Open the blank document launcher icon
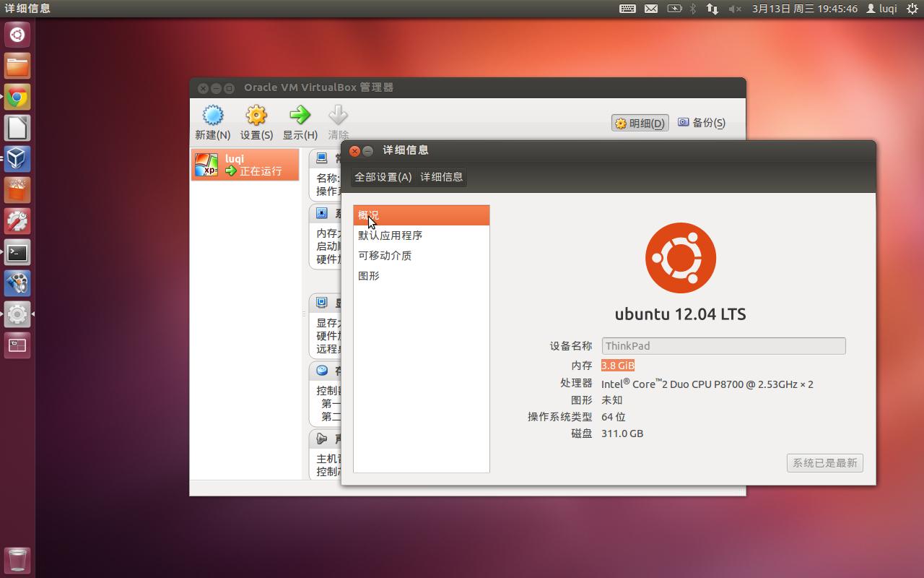The width and height of the screenshot is (924, 578). coord(17,128)
